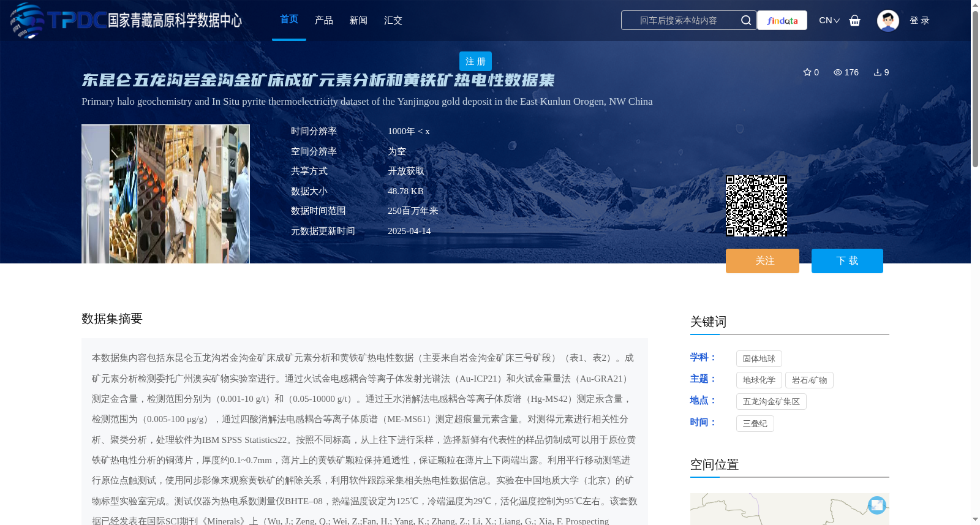Select the 岩石/矿物 topic tag
Screen dimensions: 980x525
click(x=809, y=380)
